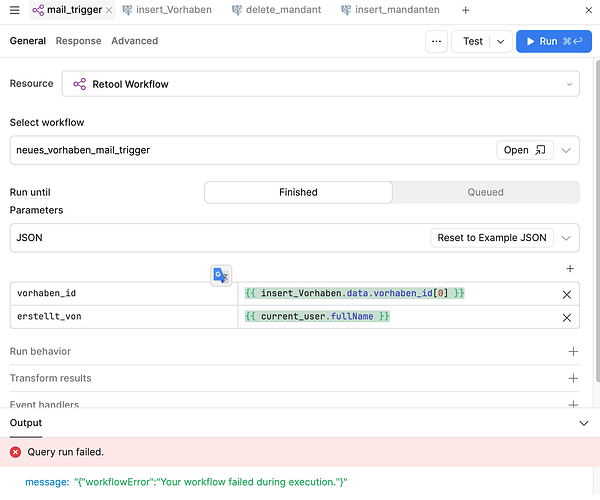The width and height of the screenshot is (600, 500).
Task: Open the Resource dropdown for Retool Workflow
Action: 320,84
